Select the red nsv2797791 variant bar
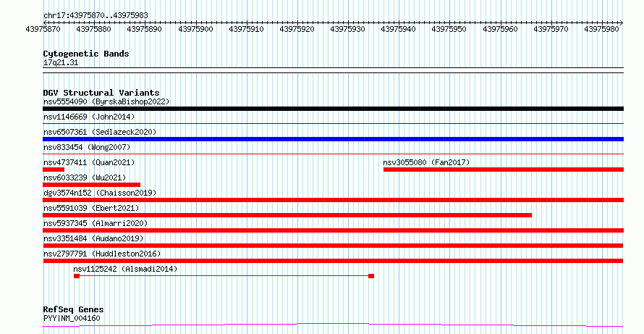 (333, 261)
